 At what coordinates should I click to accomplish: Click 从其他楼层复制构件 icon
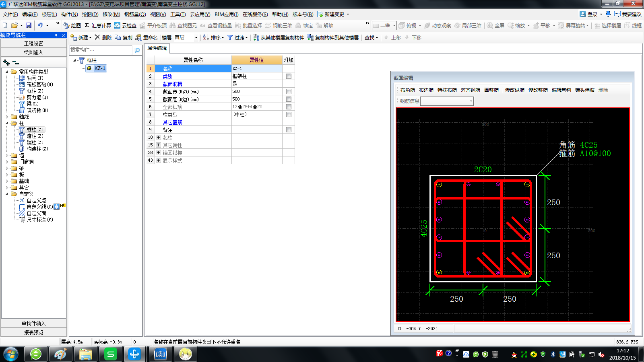pos(278,37)
